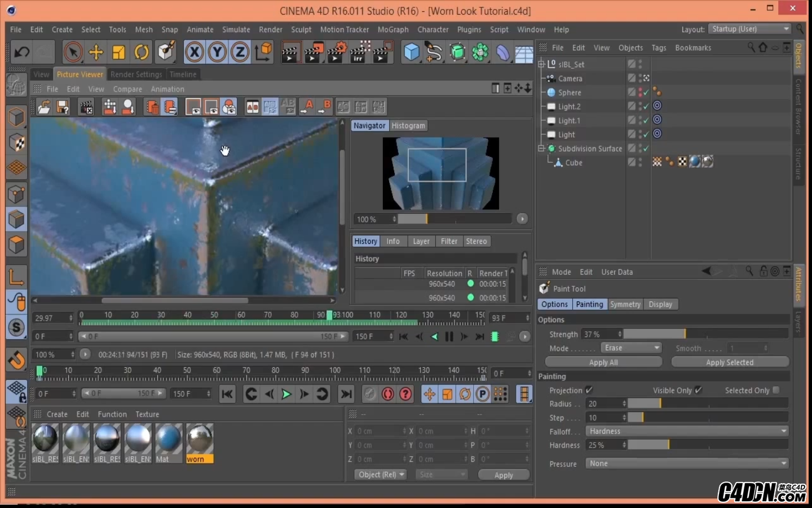Open the Falloff dropdown showing Hardness
This screenshot has width=812, height=508.
click(687, 431)
